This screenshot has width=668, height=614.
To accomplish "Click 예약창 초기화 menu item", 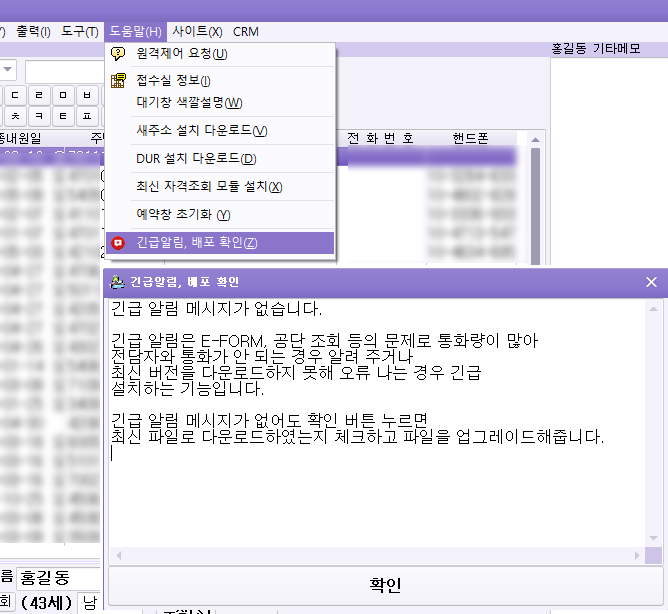I will 183,214.
